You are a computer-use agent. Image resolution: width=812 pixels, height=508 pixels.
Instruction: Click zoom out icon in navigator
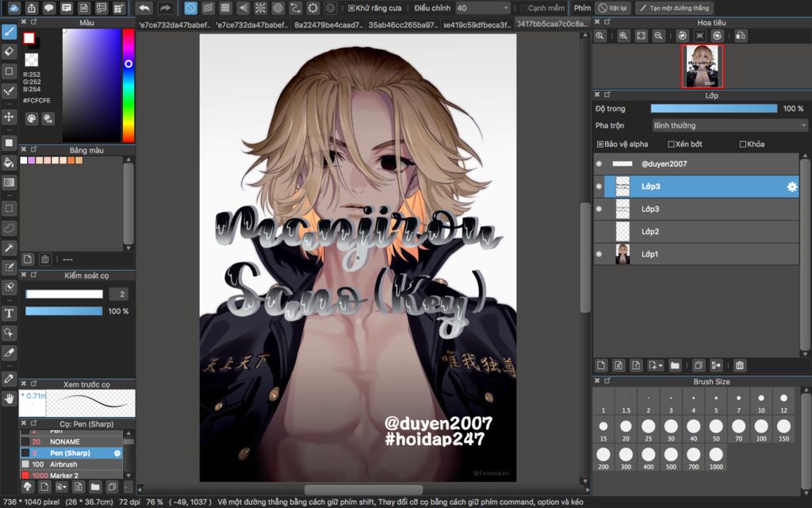pos(658,36)
